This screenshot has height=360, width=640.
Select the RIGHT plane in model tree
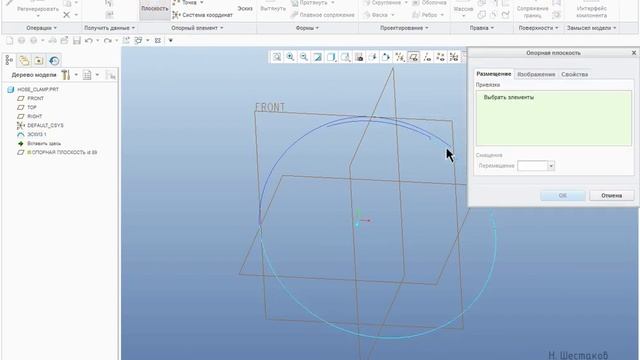pos(35,116)
